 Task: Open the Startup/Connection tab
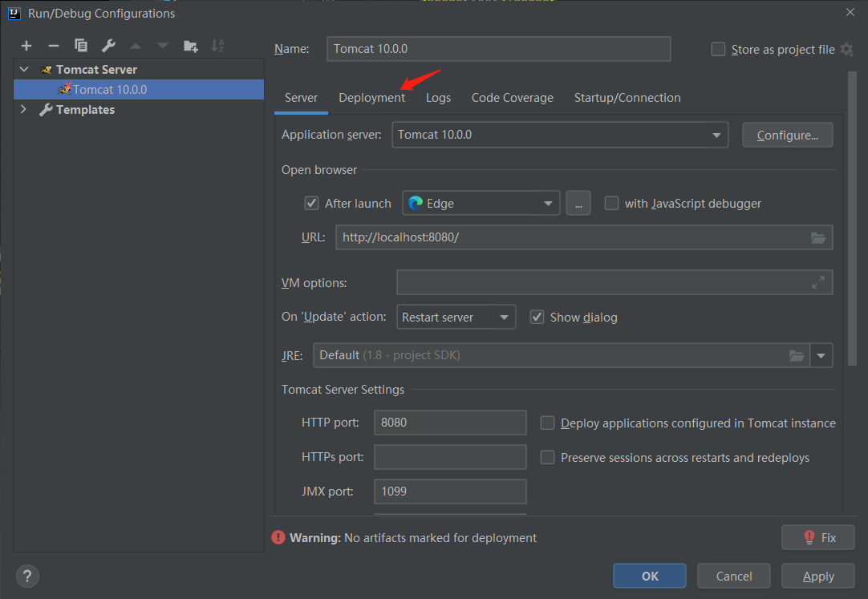(x=627, y=98)
